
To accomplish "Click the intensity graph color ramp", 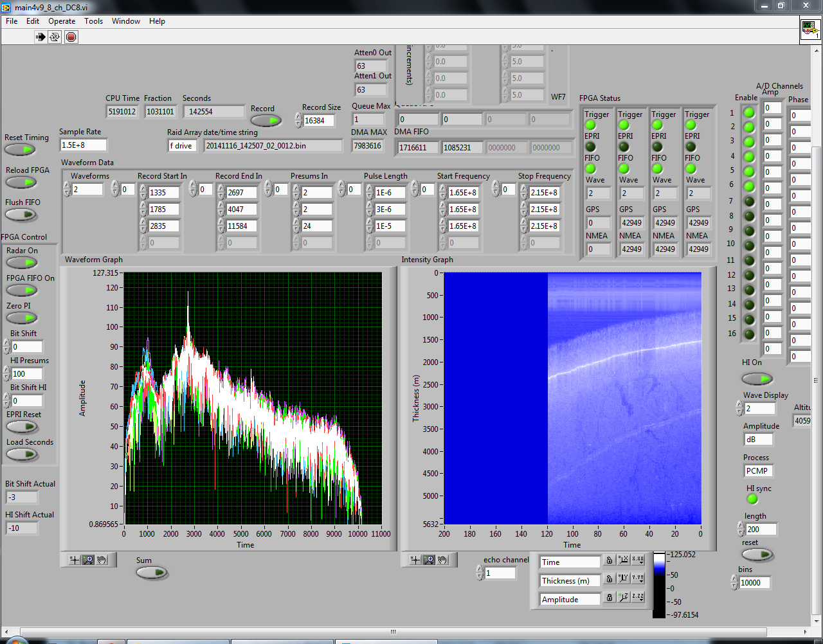I will pos(659,585).
